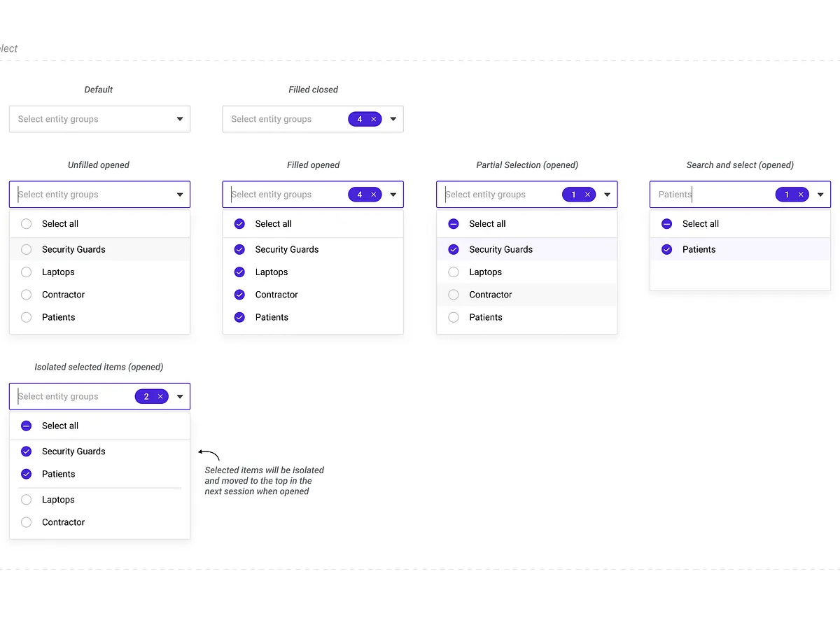
Task: Check Contractor in the Partial Selection list
Action: click(454, 295)
